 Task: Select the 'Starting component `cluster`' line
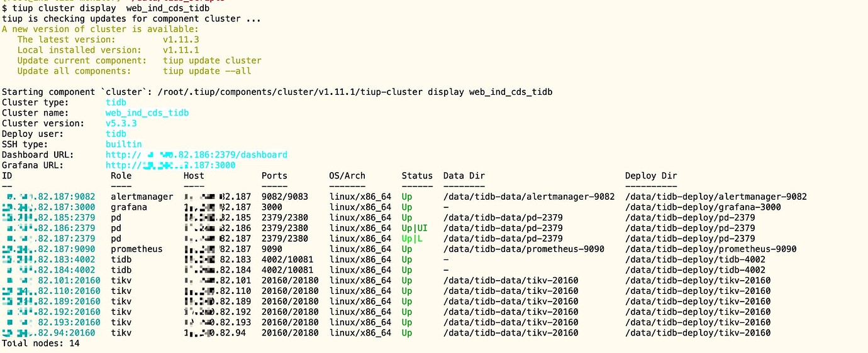tap(277, 92)
